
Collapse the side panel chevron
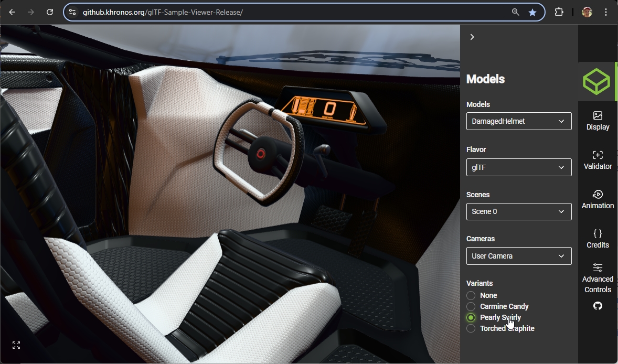[x=472, y=37]
